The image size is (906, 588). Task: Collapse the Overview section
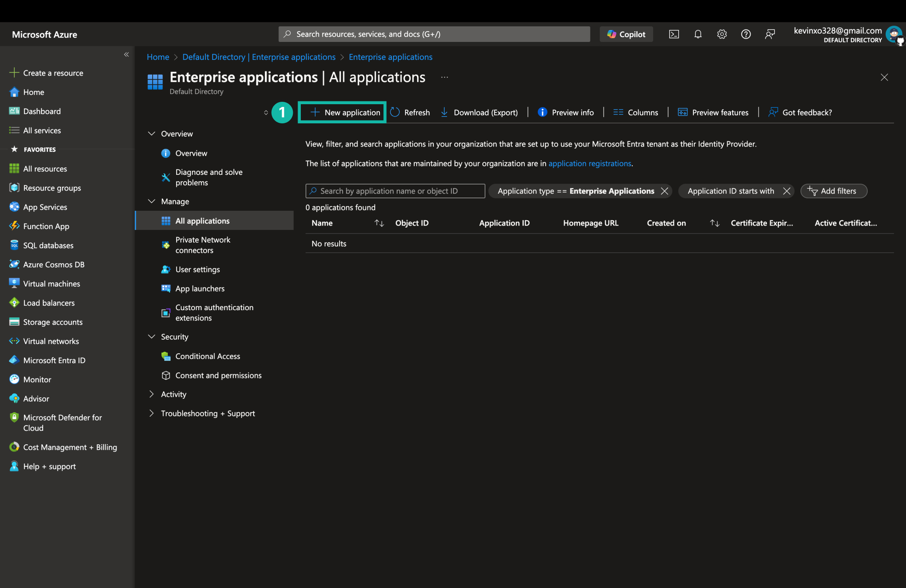tap(151, 133)
